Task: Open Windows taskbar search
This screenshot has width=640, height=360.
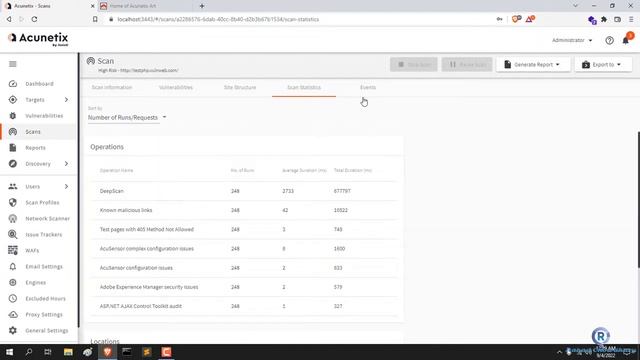Action: 29,352
